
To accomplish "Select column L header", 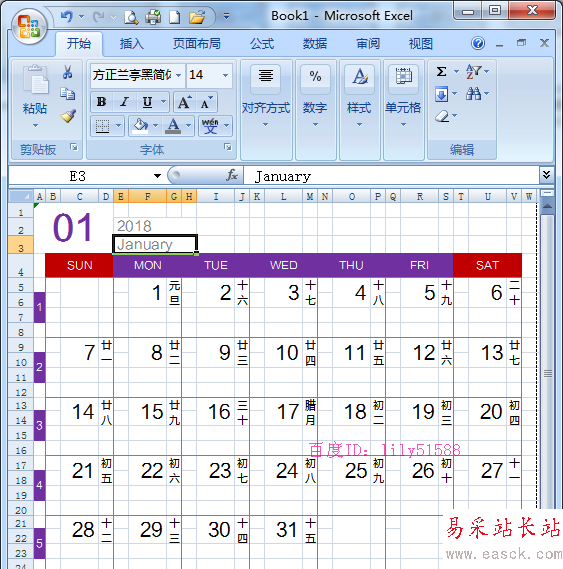I will click(x=283, y=197).
